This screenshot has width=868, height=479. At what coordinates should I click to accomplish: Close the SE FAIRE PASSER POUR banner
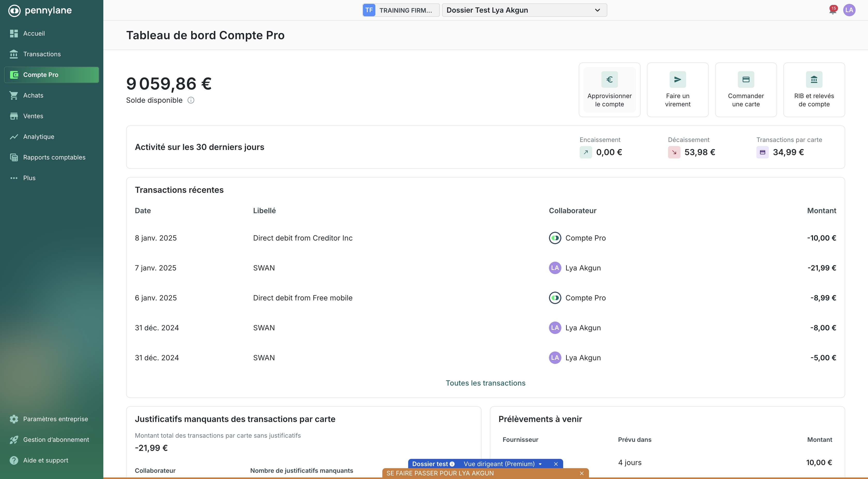(x=582, y=473)
